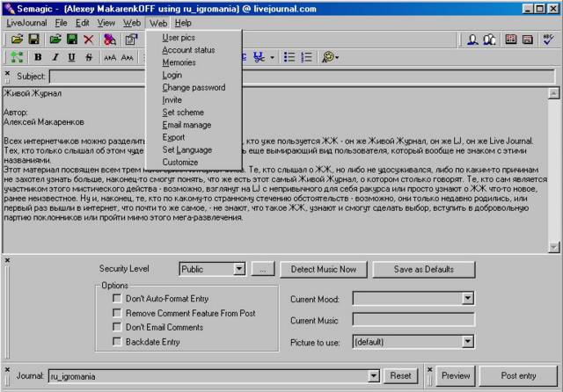The width and height of the screenshot is (563, 392).
Task: Expand the Journal ru_igromania dropdown
Action: pos(373,376)
